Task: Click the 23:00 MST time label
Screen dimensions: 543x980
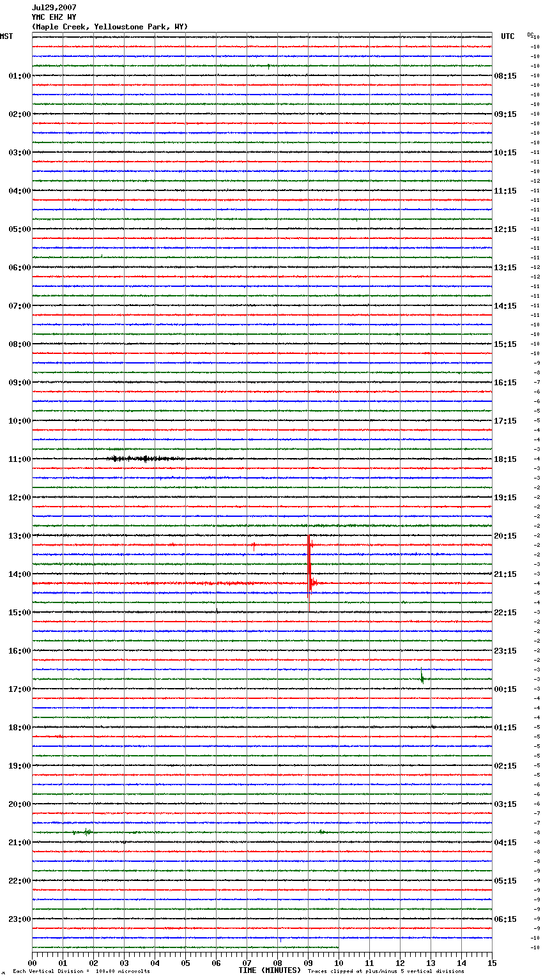Action: [x=20, y=919]
